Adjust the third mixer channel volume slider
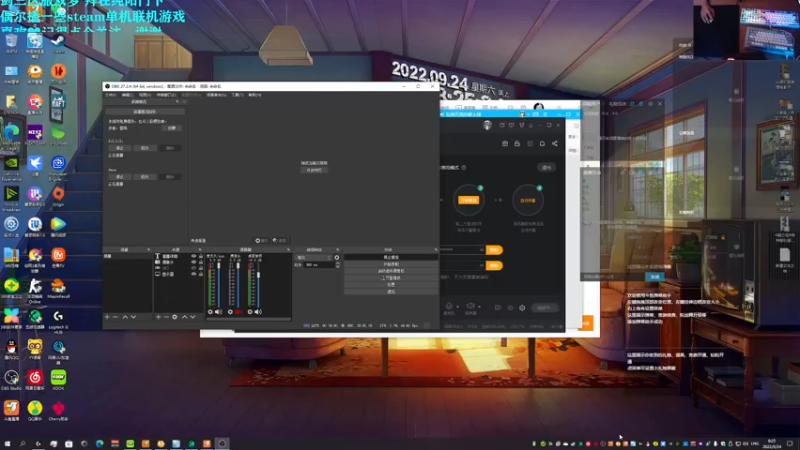The width and height of the screenshot is (800, 450). [259, 285]
